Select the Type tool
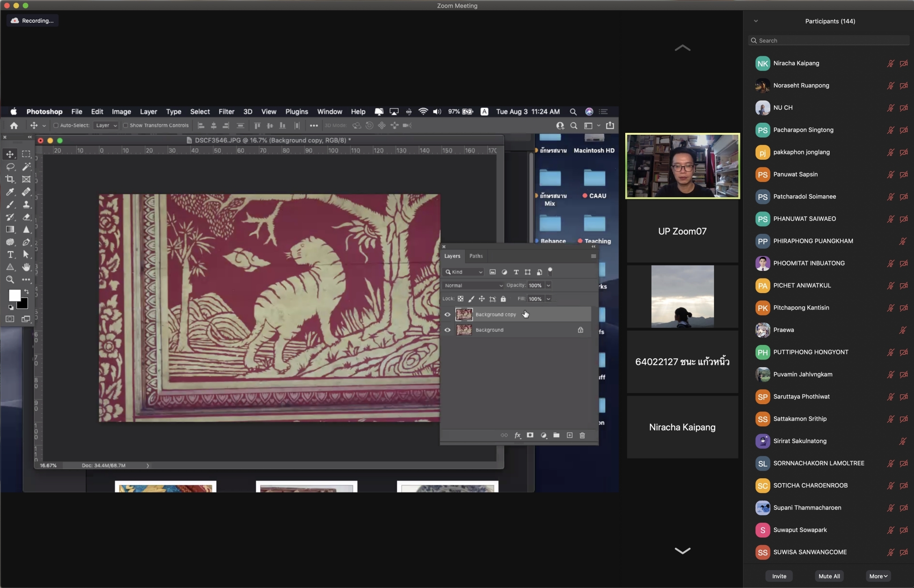 pyautogui.click(x=10, y=254)
